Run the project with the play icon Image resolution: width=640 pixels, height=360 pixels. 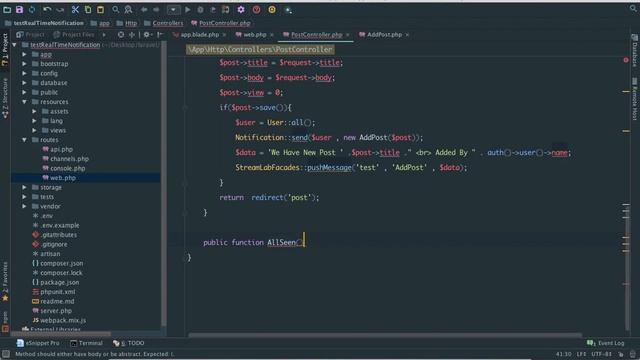click(x=188, y=9)
